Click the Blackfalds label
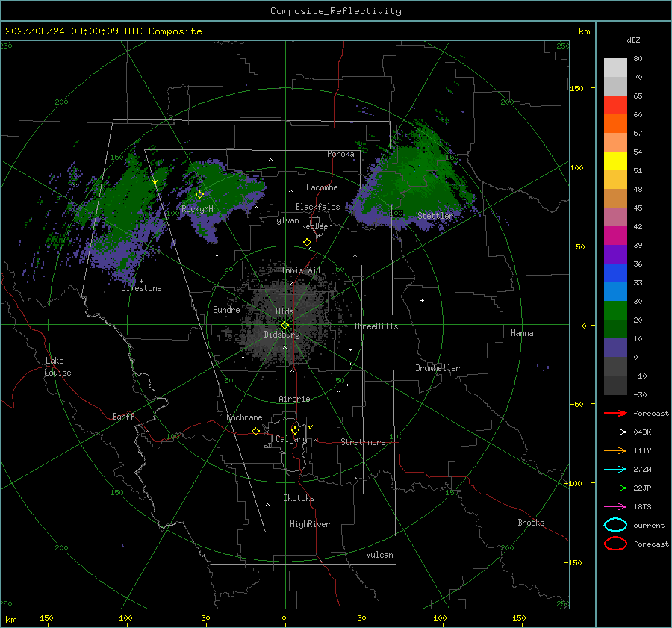 coord(317,207)
